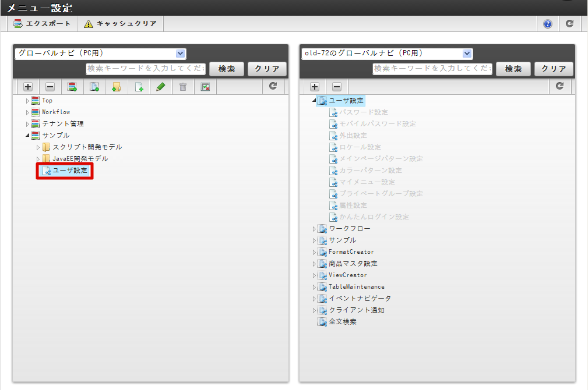Open the blue help icon
The height and width of the screenshot is (390, 588).
click(x=547, y=23)
